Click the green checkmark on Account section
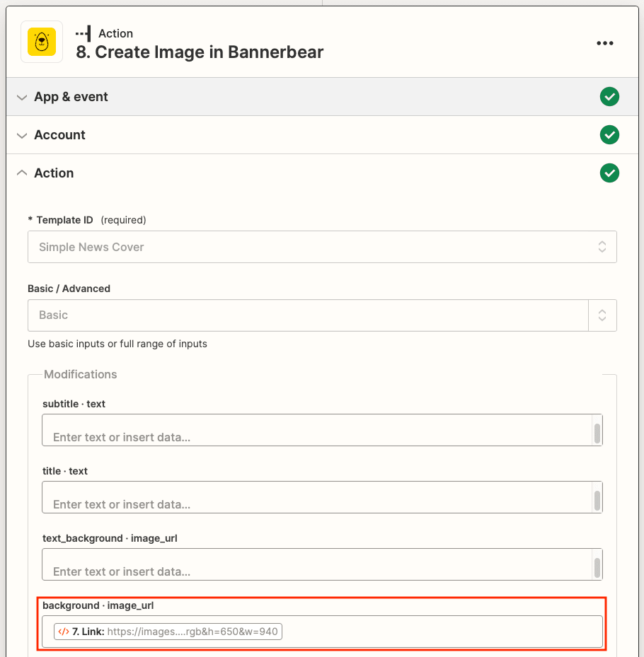The height and width of the screenshot is (657, 644). pos(609,134)
